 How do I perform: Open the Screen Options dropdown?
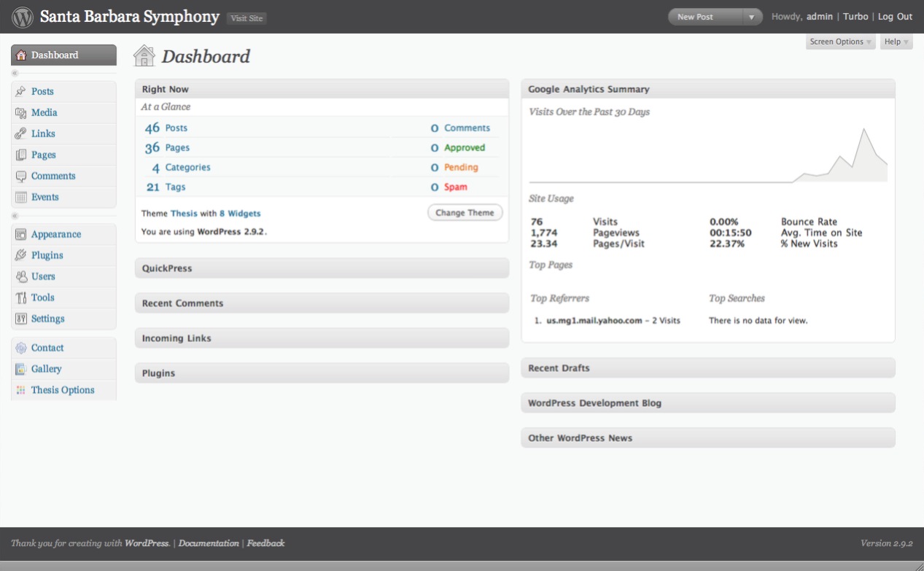(x=841, y=42)
